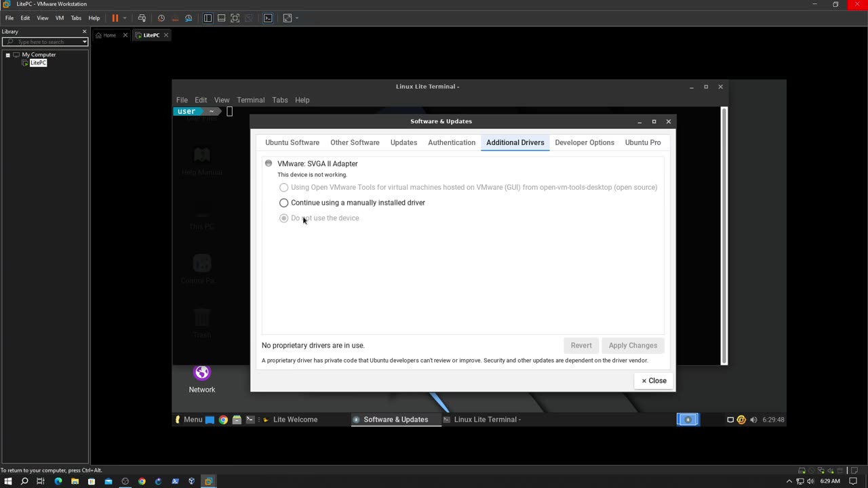Open the Windows Start button
The height and width of the screenshot is (488, 868).
(x=8, y=481)
